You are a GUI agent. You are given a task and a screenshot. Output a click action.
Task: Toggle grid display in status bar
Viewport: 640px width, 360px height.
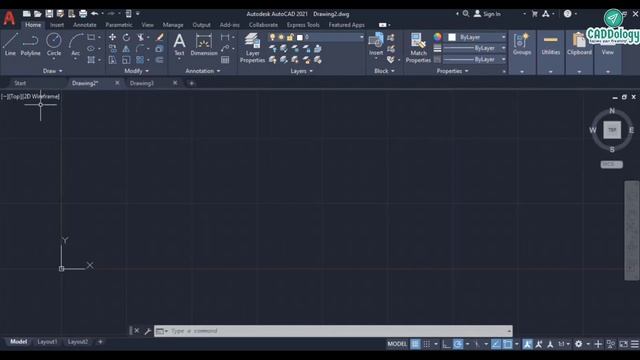(415, 344)
